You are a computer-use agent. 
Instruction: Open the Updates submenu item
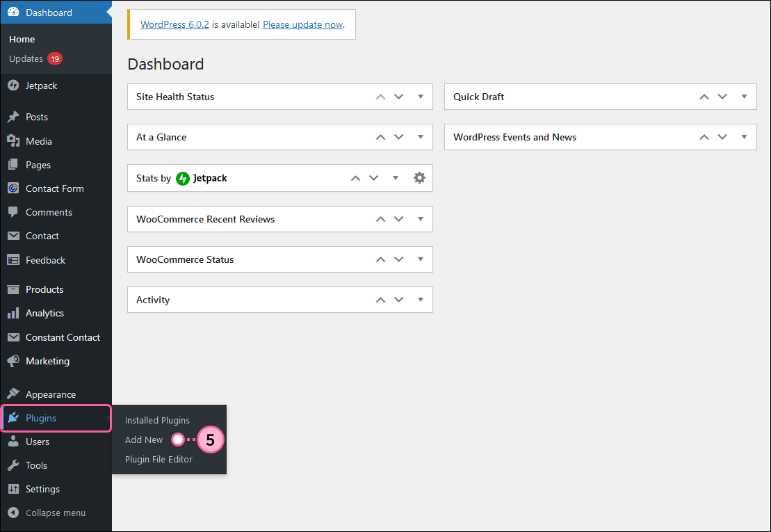26,58
